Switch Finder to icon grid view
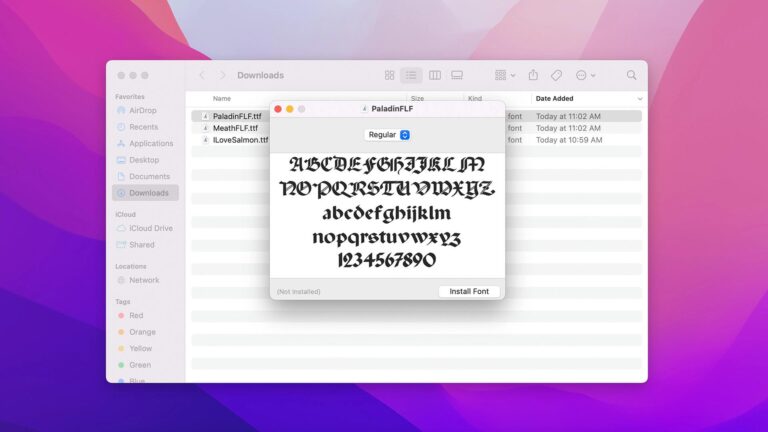The image size is (768, 432). click(x=389, y=75)
